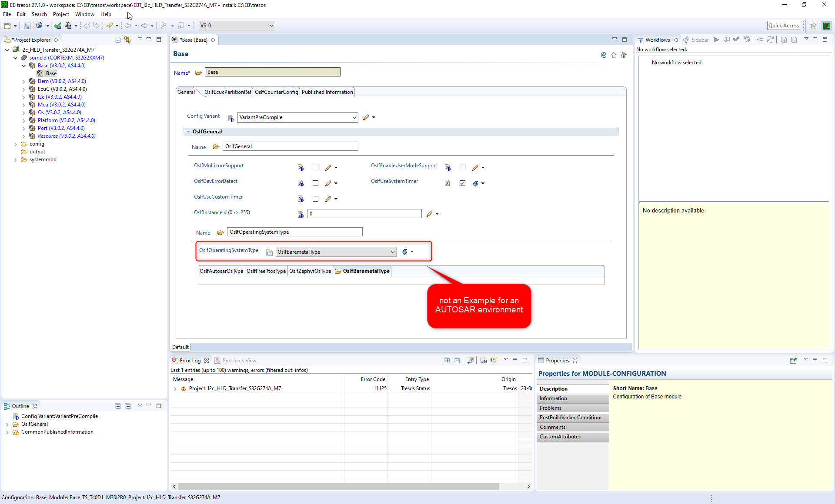Start a workflow with the play icon
835x504 pixels.
tap(716, 39)
